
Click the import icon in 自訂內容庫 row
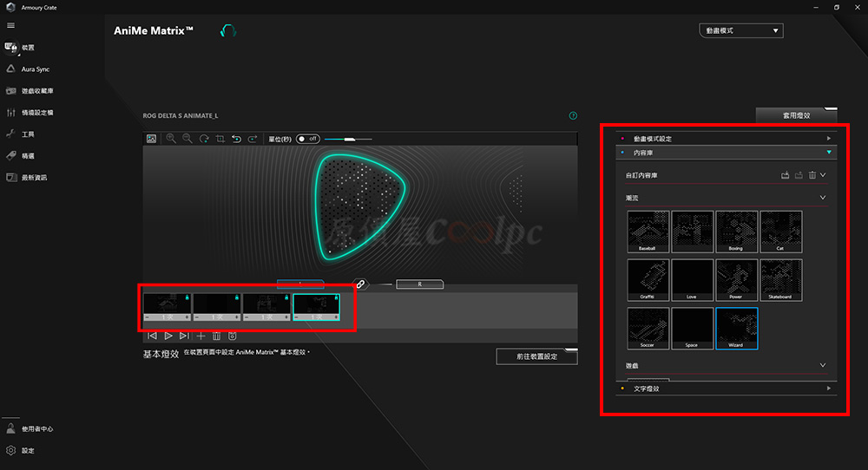tap(785, 175)
